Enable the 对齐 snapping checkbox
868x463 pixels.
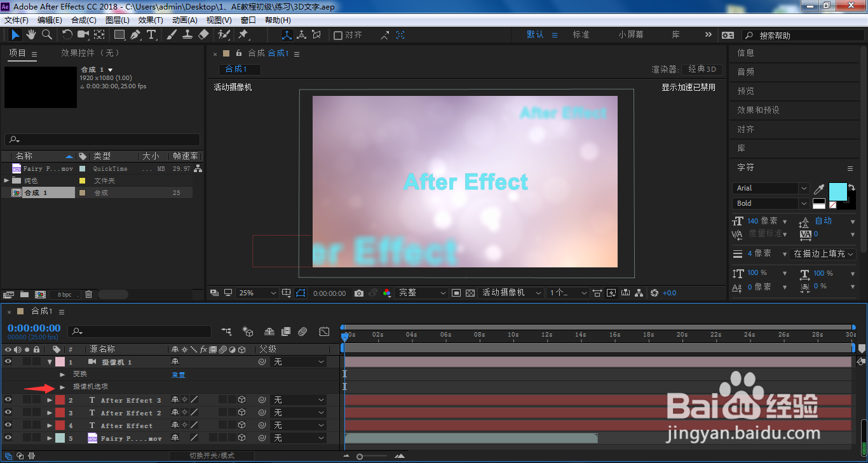(338, 35)
